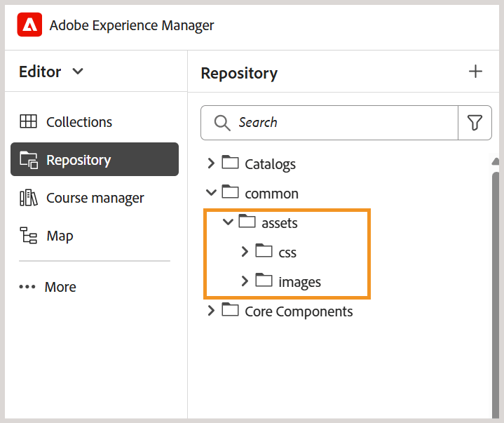
Task: Open Course manager from sidebar
Action: click(x=95, y=198)
